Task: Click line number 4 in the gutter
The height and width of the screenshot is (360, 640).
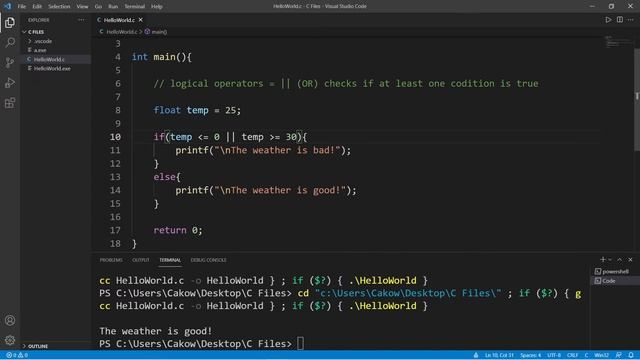Action: (118, 57)
